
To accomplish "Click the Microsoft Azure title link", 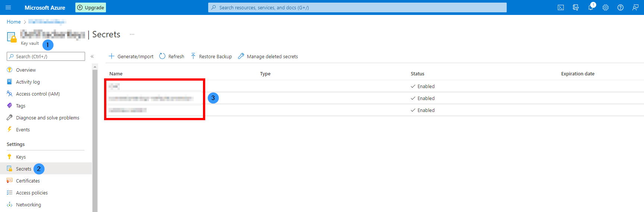I will pyautogui.click(x=45, y=7).
